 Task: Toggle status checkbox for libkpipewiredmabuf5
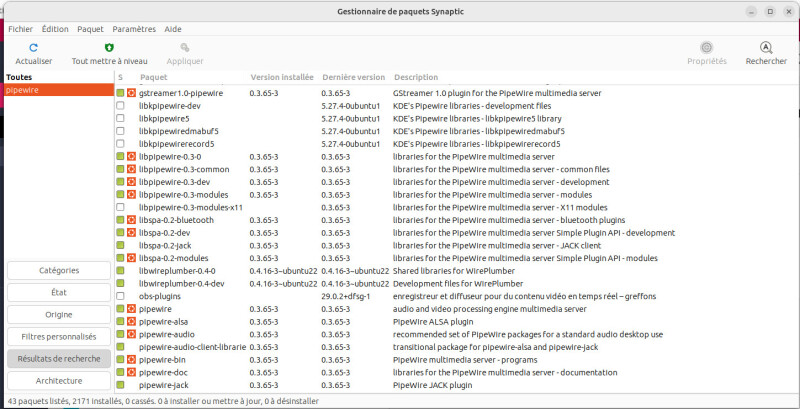[x=120, y=132]
